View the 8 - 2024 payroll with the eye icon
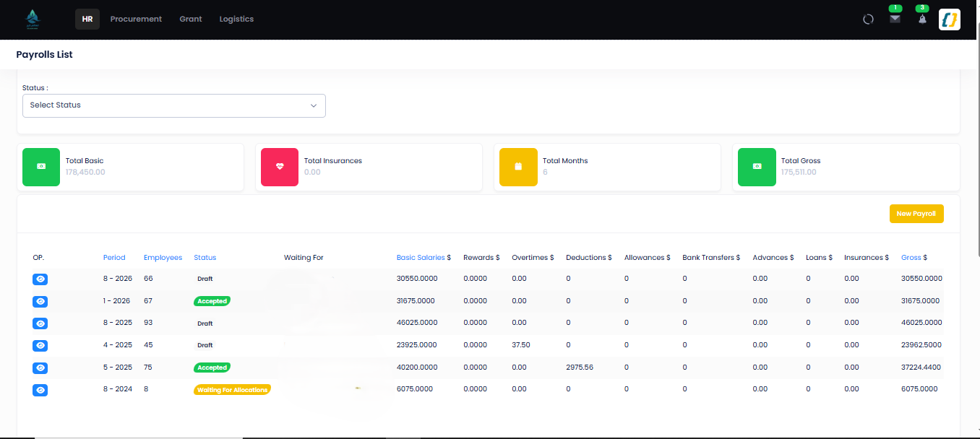 pos(40,390)
